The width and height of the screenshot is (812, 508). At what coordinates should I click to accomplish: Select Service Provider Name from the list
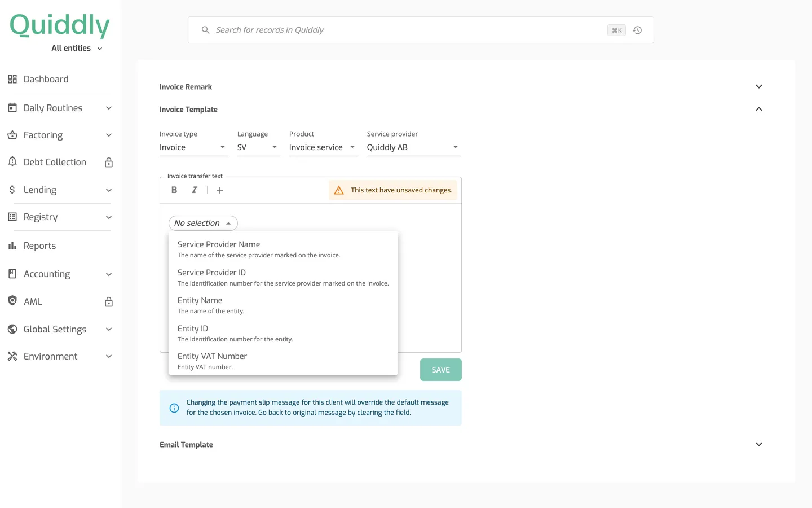pos(283,249)
